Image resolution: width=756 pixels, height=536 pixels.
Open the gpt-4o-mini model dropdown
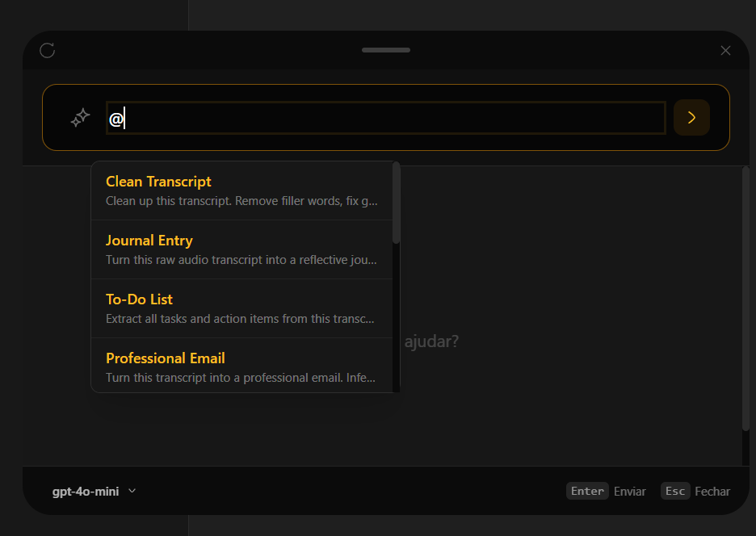94,491
